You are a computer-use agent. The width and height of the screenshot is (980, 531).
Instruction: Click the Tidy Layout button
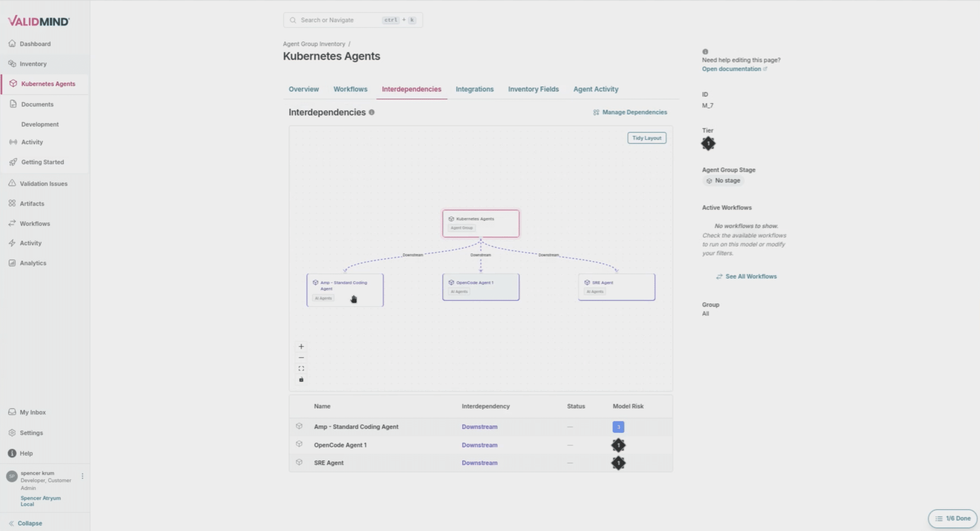click(x=646, y=138)
